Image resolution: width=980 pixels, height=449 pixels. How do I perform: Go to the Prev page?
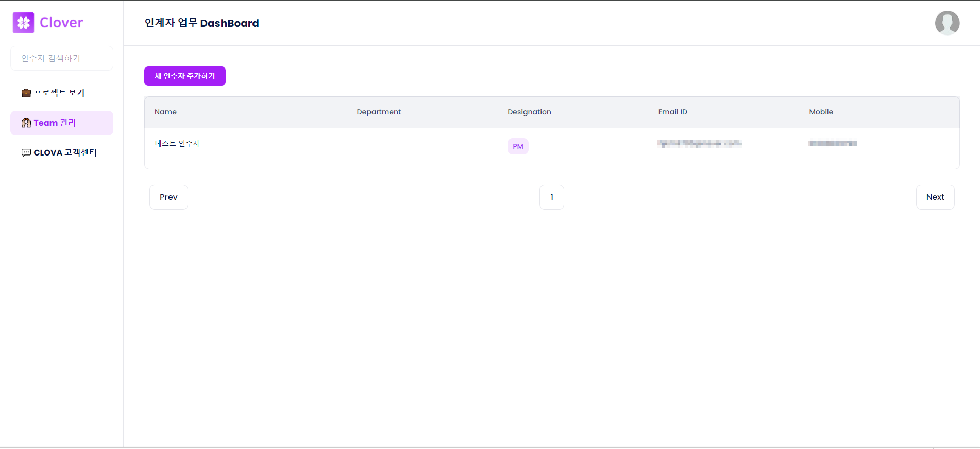click(x=168, y=197)
